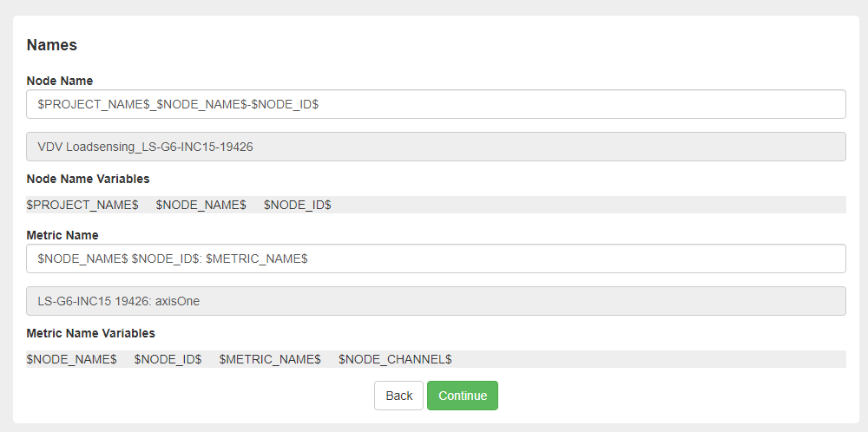Select the VDV Loadsensing node name preview box
868x432 pixels.
click(x=436, y=147)
